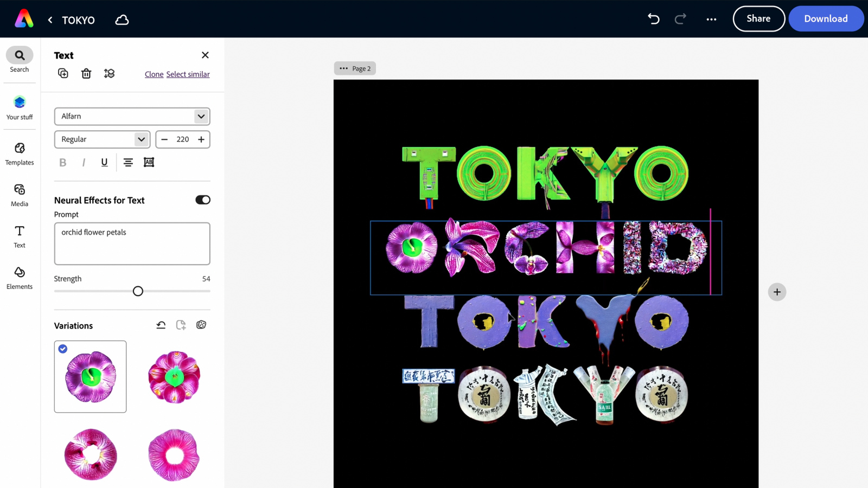This screenshot has width=868, height=488.
Task: Click the undo arrow in the top bar
Action: tap(653, 18)
